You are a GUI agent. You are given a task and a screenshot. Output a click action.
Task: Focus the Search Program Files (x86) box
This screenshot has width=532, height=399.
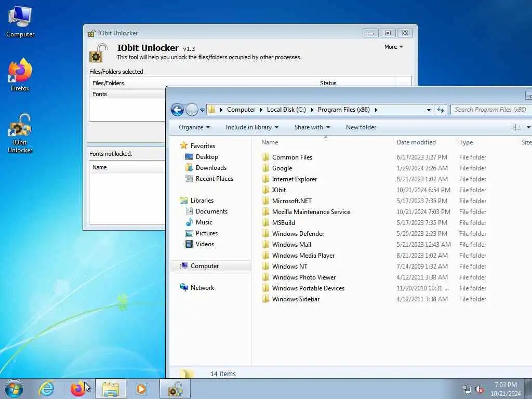490,110
